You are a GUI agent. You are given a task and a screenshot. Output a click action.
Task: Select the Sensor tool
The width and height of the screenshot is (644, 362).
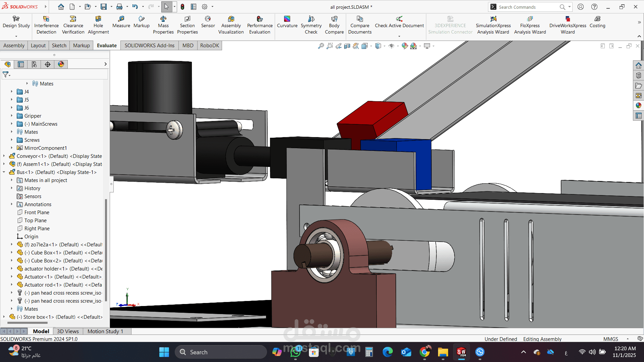point(208,22)
